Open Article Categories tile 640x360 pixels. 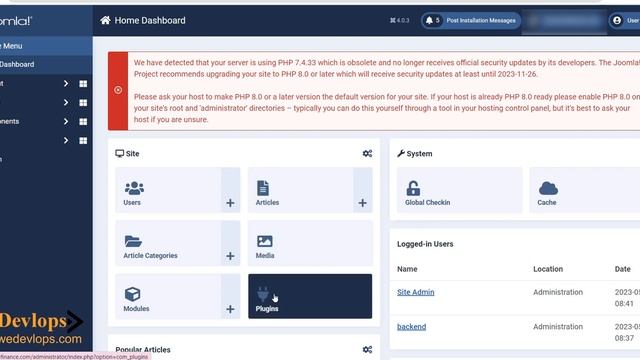(168, 243)
